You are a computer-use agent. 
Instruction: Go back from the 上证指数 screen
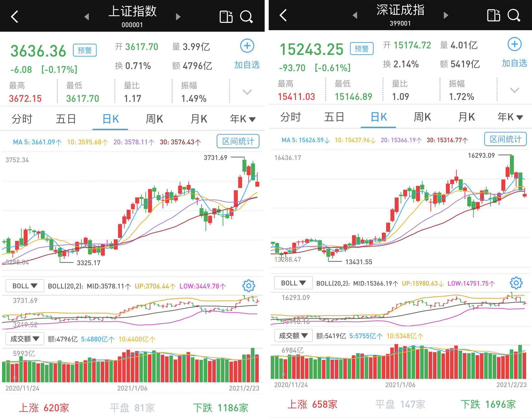[x=15, y=17]
